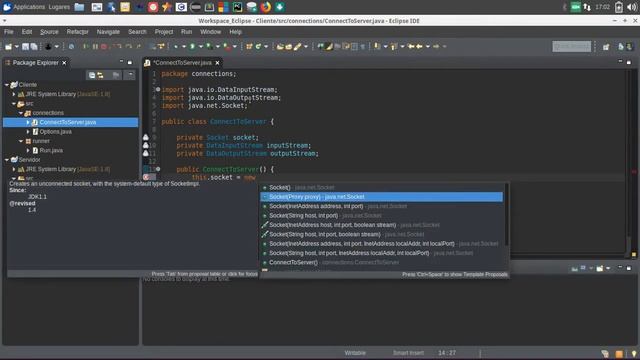Viewport: 640px width, 360px height.
Task: Open the New Java Class dropdown arrow
Action: (266, 47)
